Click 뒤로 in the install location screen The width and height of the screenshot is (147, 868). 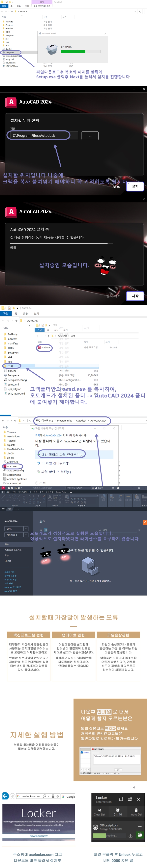coord(116,186)
